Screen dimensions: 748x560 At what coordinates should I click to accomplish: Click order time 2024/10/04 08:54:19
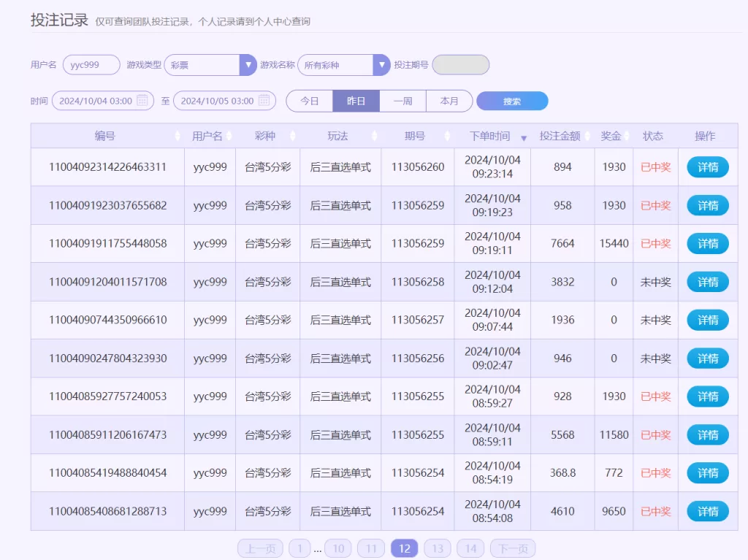492,472
